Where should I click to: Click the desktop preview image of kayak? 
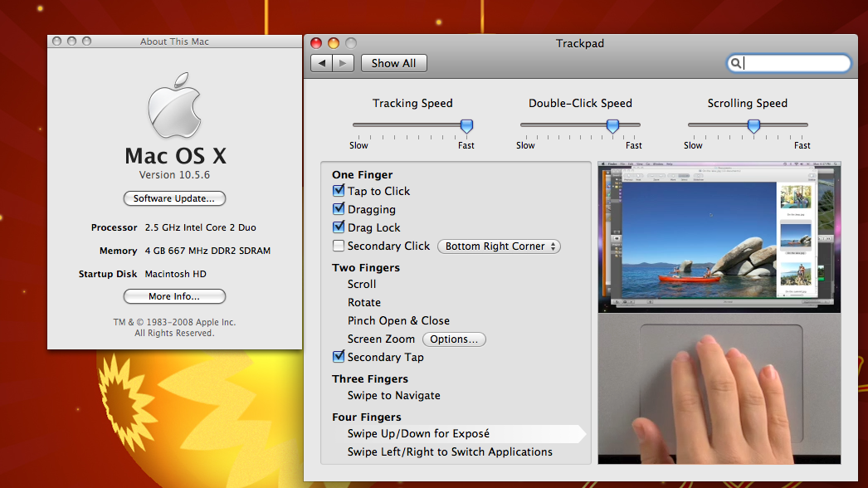719,237
